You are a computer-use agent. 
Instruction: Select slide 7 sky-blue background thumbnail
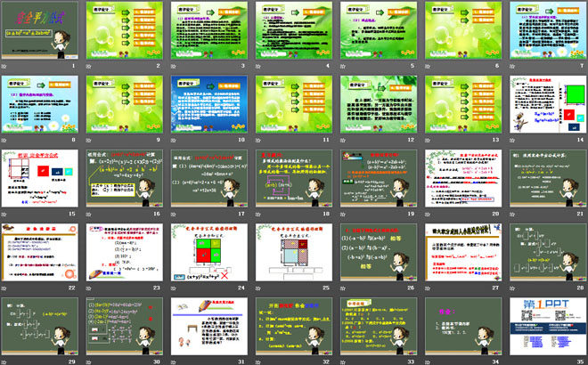548,30
